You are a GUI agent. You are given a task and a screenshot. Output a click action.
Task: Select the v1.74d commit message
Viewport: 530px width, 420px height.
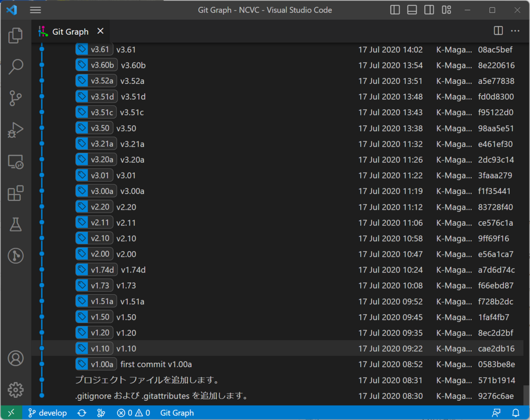coord(133,270)
